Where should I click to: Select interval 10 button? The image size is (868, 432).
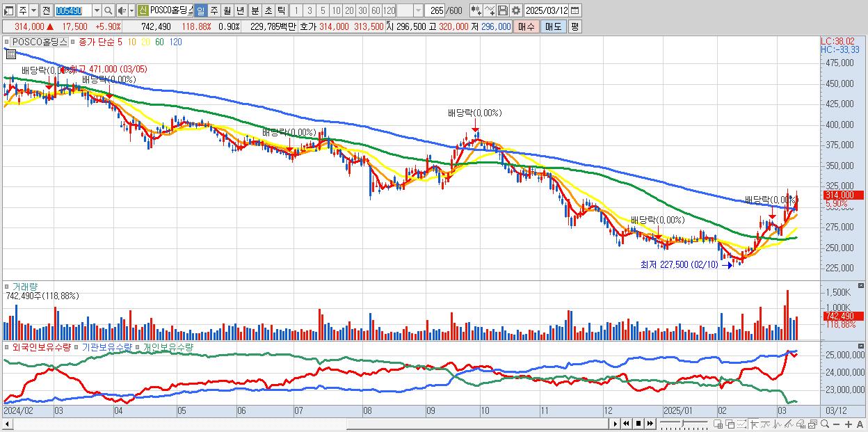pyautogui.click(x=336, y=10)
